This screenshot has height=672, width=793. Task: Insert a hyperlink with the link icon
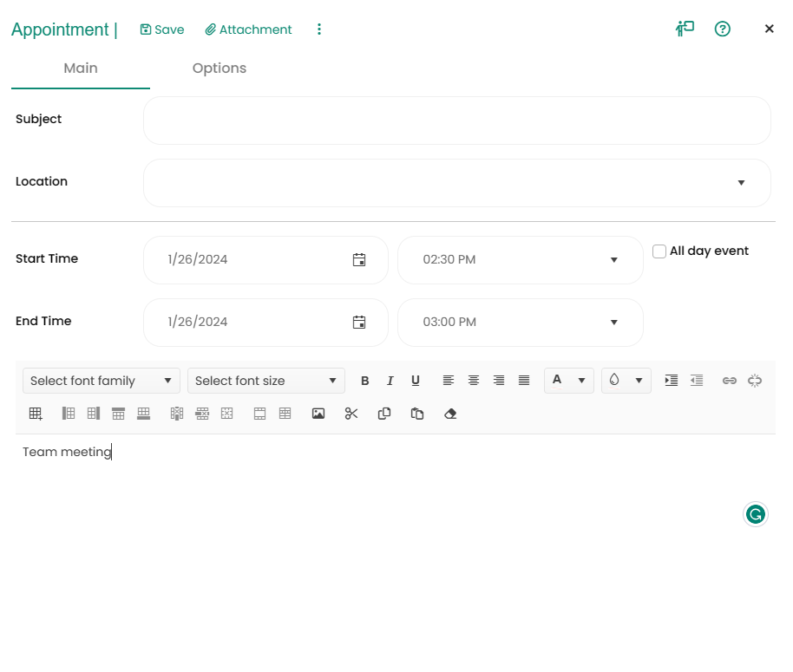(x=730, y=381)
